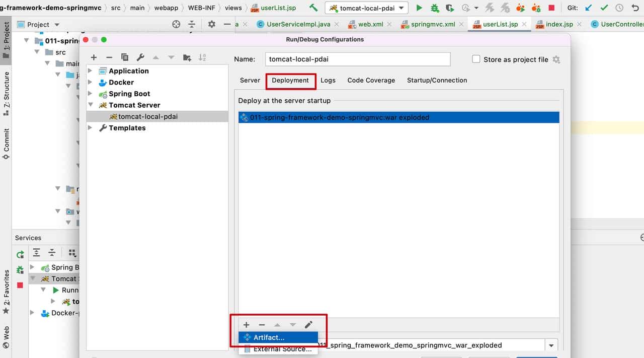This screenshot has width=644, height=358.
Task: Click the Name field containing tomcat-local-pdai
Action: pos(357,59)
